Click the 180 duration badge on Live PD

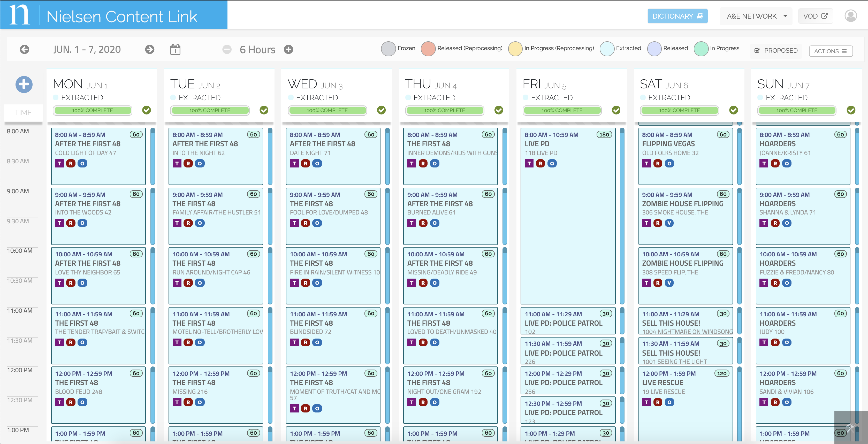tap(604, 134)
